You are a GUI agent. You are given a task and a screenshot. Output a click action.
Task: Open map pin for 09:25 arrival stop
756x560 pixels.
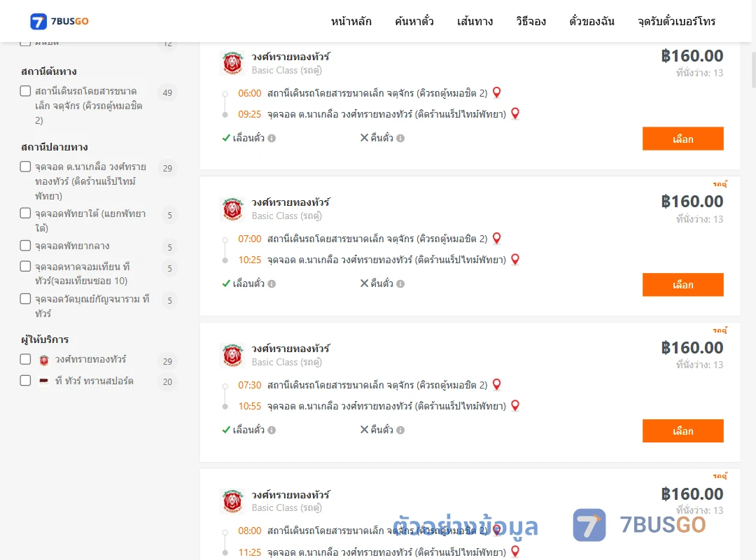tap(515, 113)
